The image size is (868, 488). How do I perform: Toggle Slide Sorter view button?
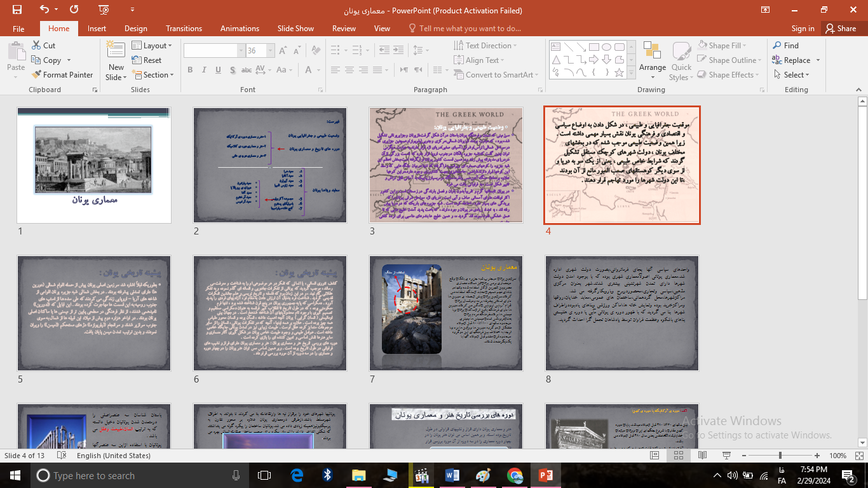tap(678, 456)
